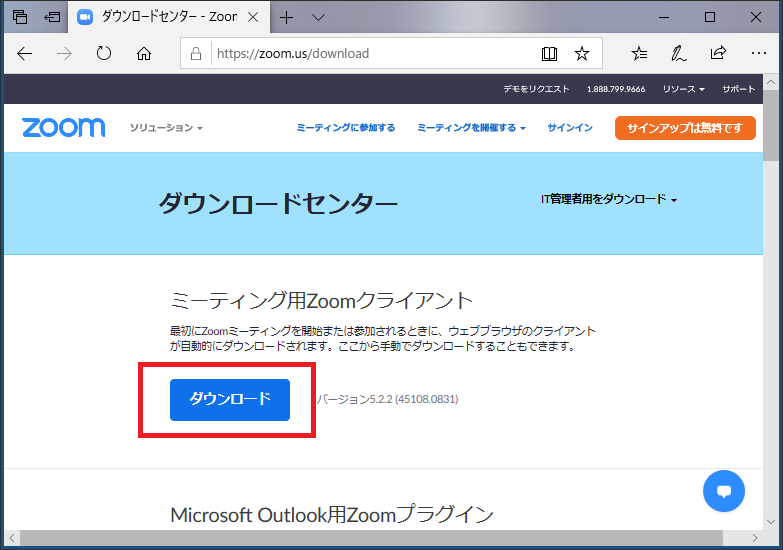This screenshot has height=550, width=783.
Task: Click the vertical scrollbar down arrow
Action: 771,522
